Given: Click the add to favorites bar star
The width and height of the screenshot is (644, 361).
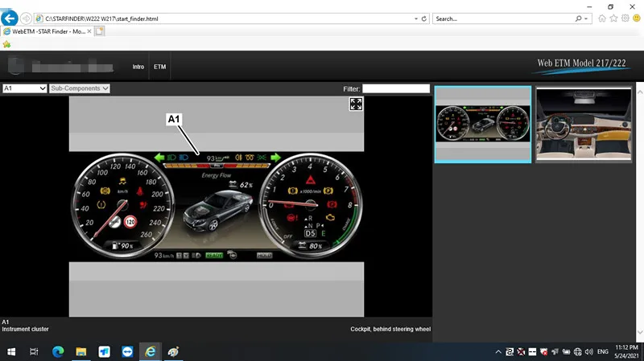Looking at the screenshot, I should [6, 44].
